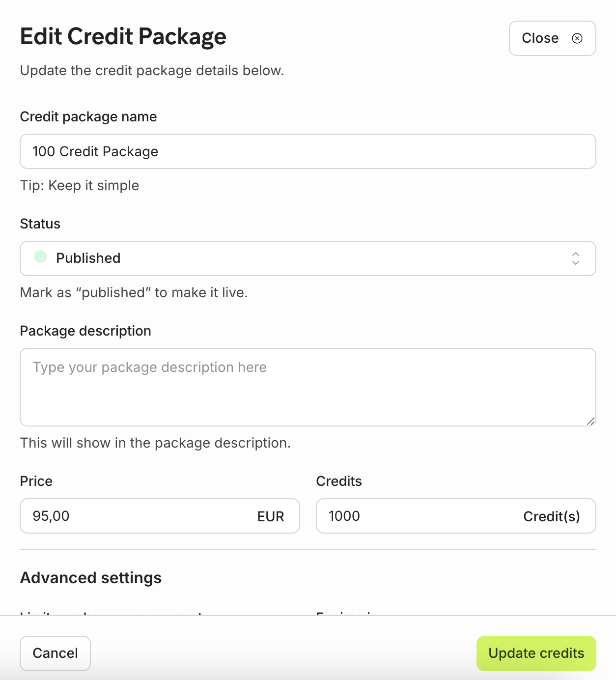Click the "Price" field label
This screenshot has height=680, width=616.
coord(36,481)
